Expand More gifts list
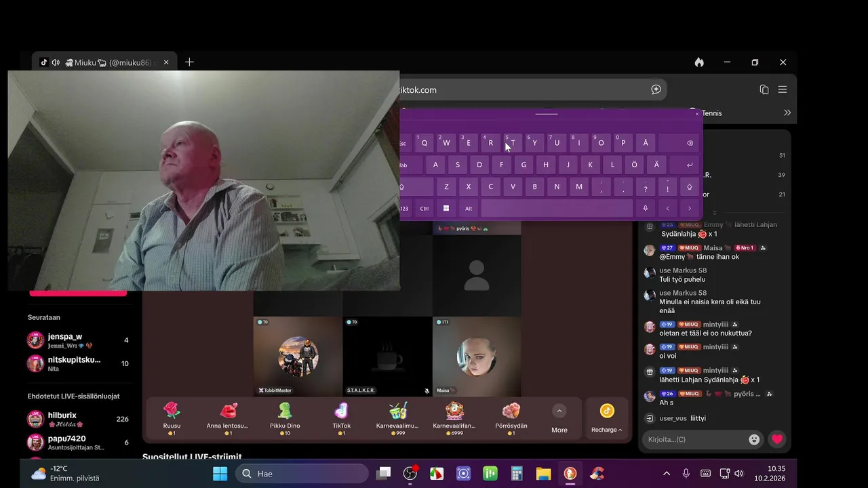The height and width of the screenshot is (488, 868). tap(559, 419)
